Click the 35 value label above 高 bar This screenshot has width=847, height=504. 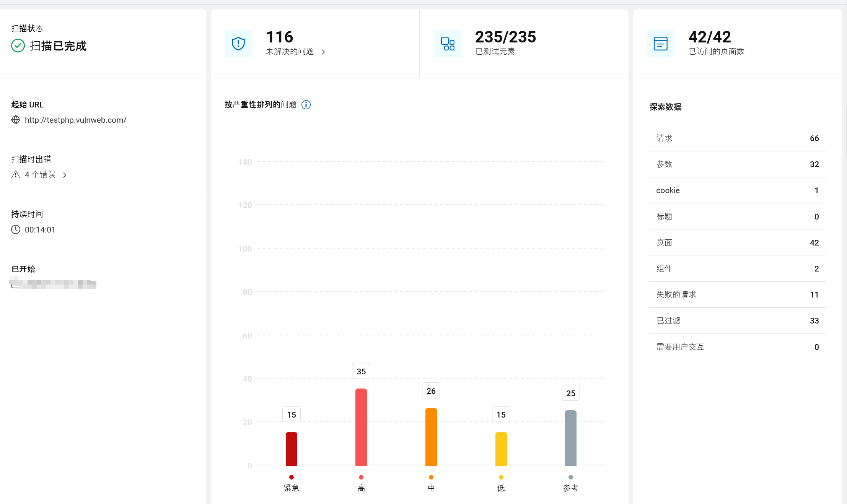[361, 371]
